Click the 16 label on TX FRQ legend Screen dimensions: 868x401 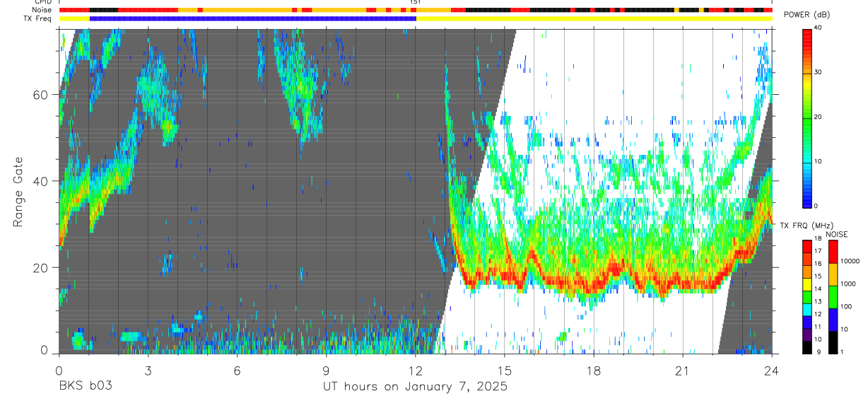tap(818, 264)
